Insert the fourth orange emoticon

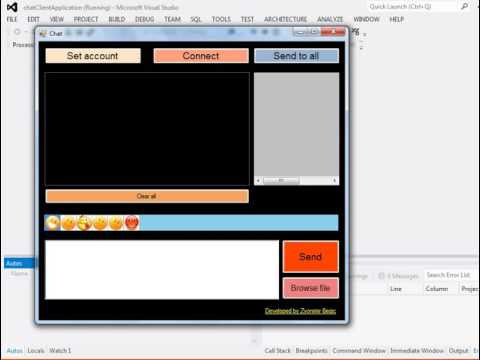100,223
